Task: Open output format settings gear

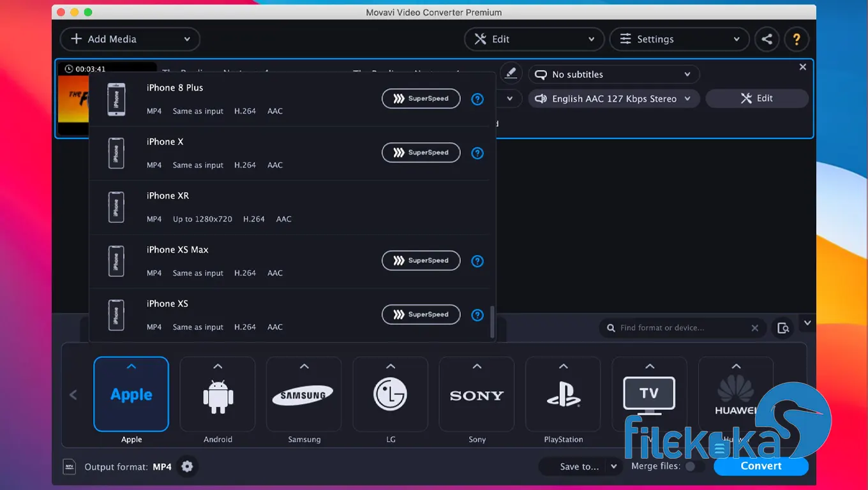Action: tap(187, 466)
